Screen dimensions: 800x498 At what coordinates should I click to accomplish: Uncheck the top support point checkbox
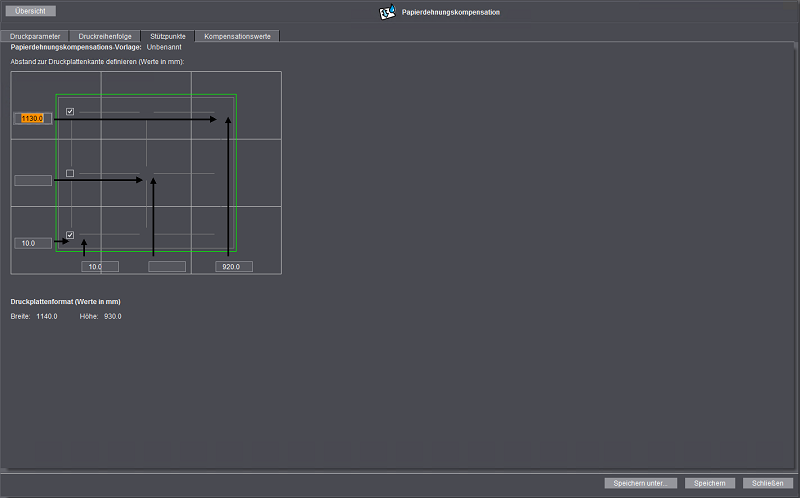pos(70,112)
